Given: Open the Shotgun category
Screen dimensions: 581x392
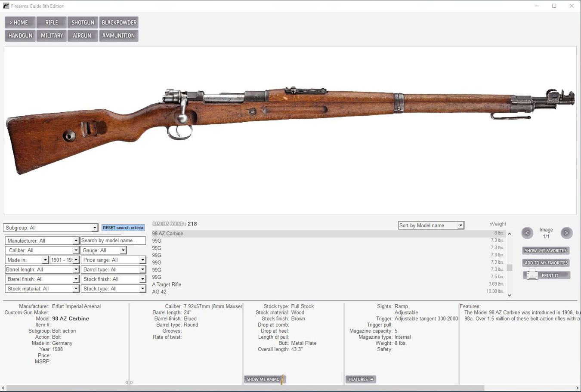Looking at the screenshot, I should pyautogui.click(x=83, y=22).
